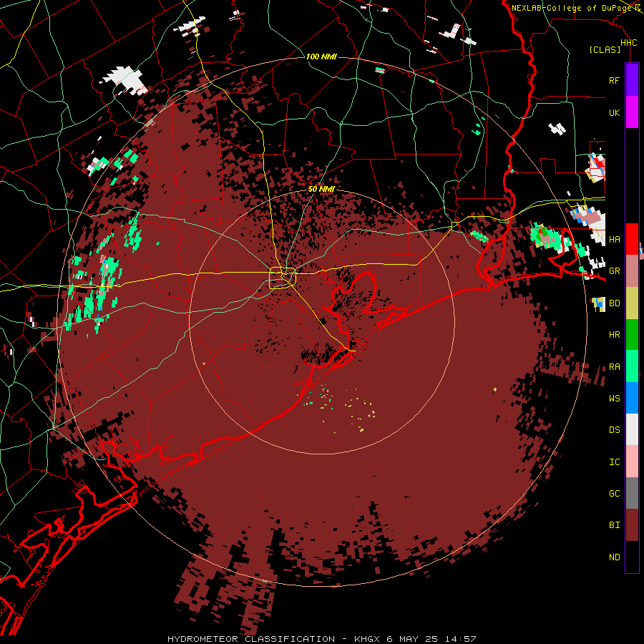Click the 'HYDROMETEOR CLASSIFICATION' title text
The width and height of the screenshot is (644, 644).
(x=251, y=639)
